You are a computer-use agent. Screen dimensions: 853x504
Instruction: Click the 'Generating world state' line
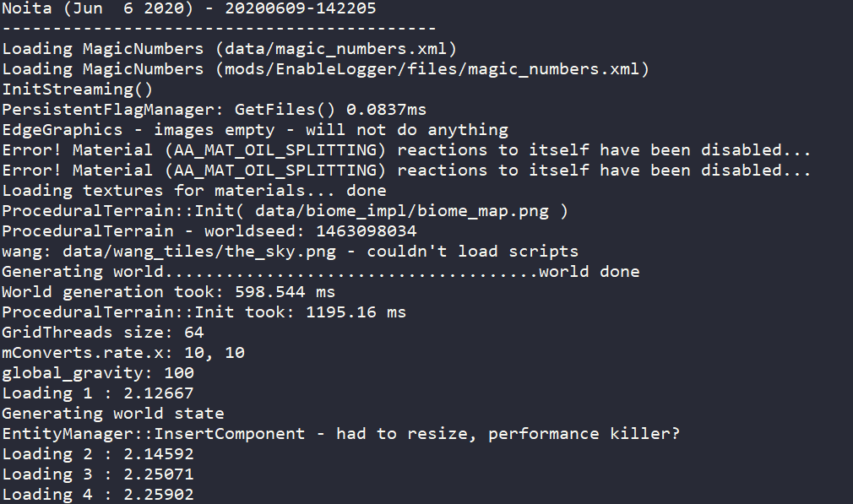point(113,414)
